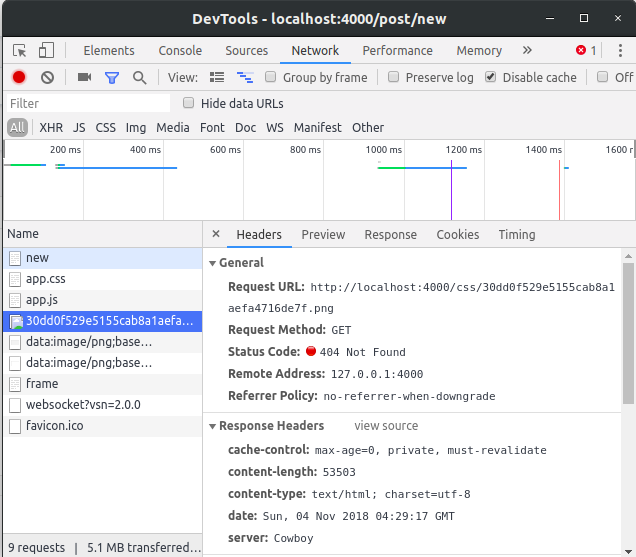636x557 pixels.
Task: Enable Group by frame checkbox
Action: [x=271, y=77]
